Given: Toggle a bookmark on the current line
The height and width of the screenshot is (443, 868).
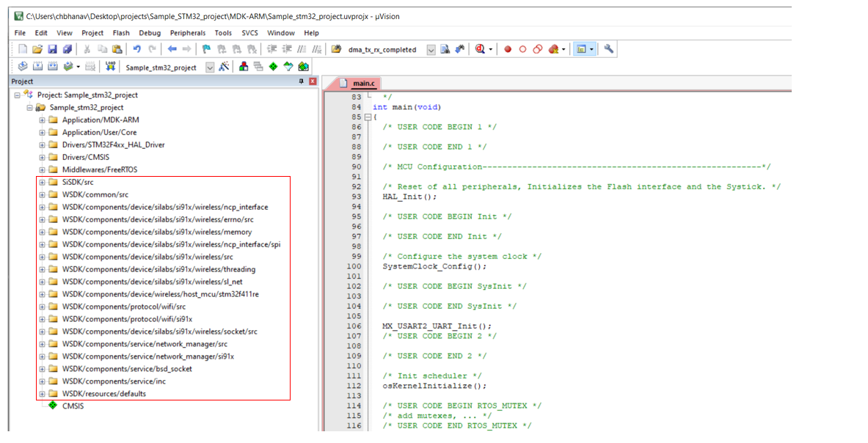Looking at the screenshot, I should (x=208, y=48).
